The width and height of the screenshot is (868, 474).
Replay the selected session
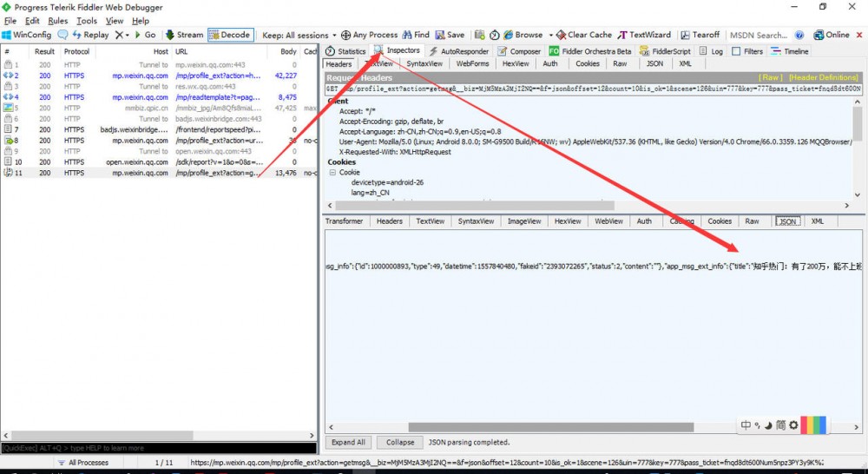tap(91, 35)
